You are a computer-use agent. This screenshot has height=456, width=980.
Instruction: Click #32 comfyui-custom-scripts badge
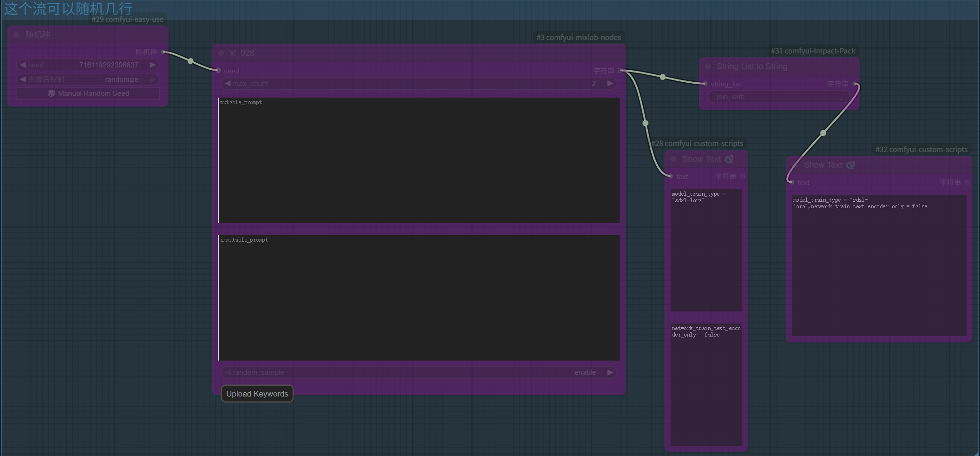tap(921, 149)
